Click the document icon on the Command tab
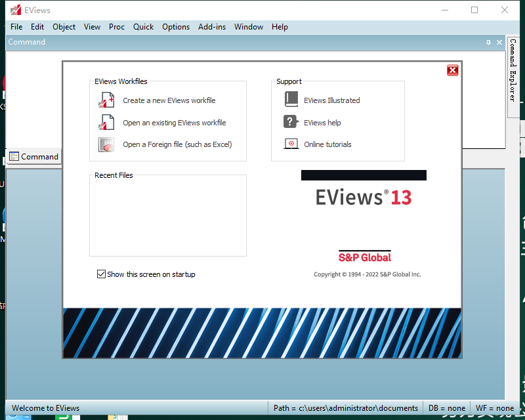 pyautogui.click(x=13, y=156)
